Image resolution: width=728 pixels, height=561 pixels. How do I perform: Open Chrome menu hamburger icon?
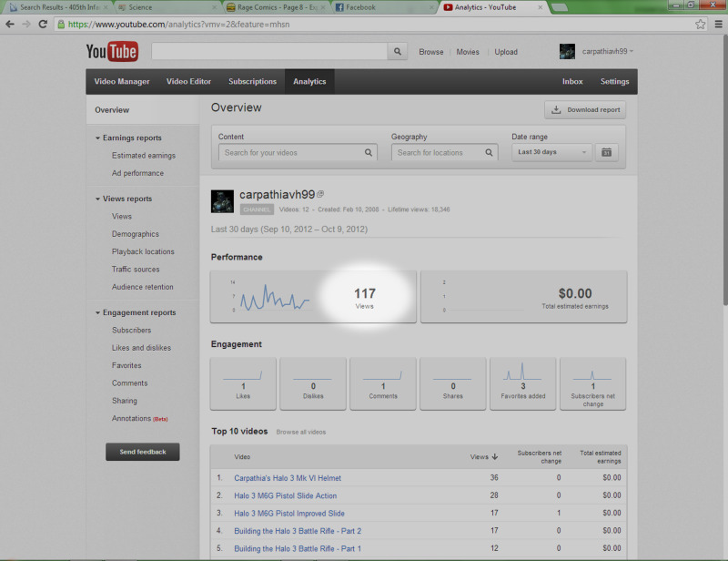coord(718,25)
